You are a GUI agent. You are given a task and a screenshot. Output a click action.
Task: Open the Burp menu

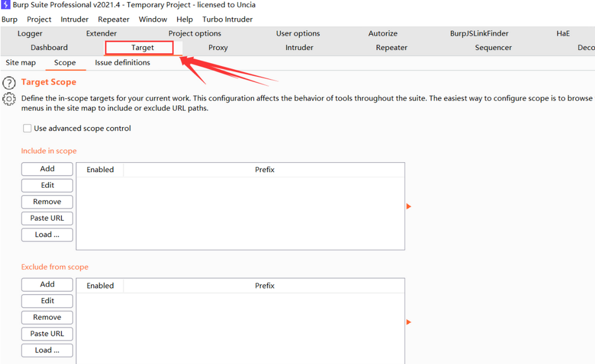pos(9,19)
